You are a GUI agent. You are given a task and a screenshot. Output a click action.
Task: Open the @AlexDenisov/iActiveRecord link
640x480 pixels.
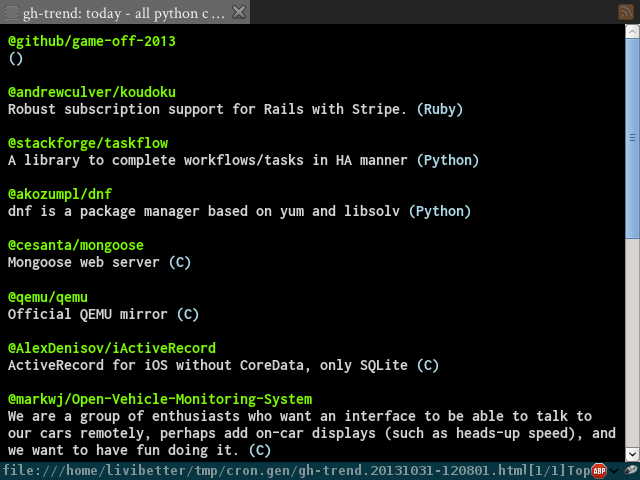pyautogui.click(x=112, y=348)
